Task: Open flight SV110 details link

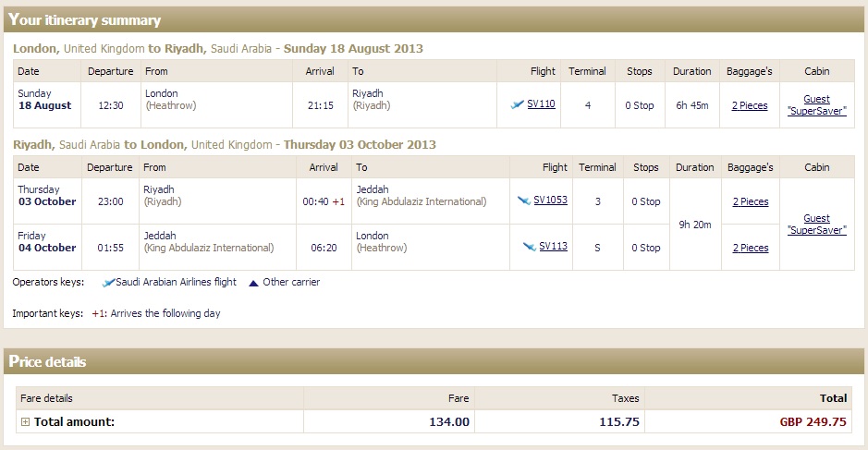Action: 541,103
